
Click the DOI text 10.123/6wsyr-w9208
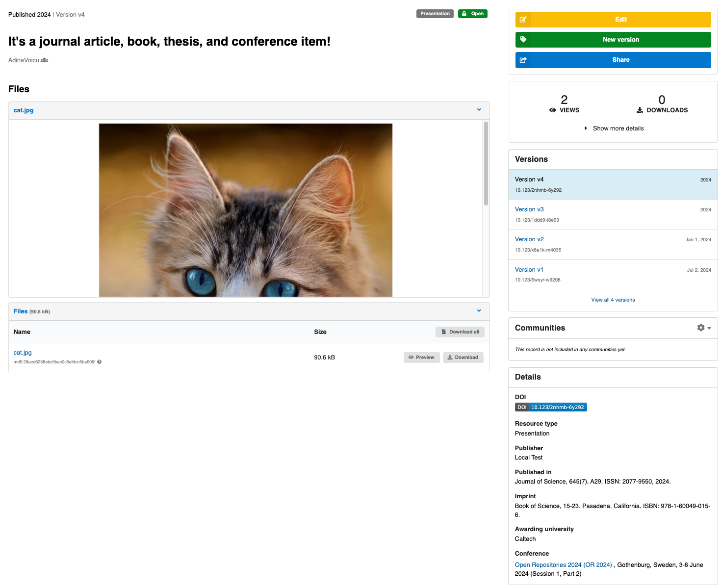coord(538,280)
